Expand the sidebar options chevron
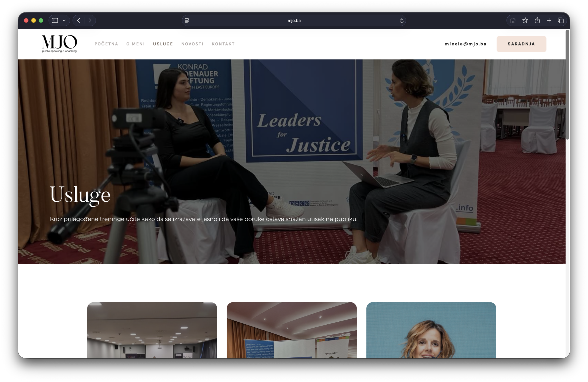Screen dimensions: 588x382 (x=64, y=20)
